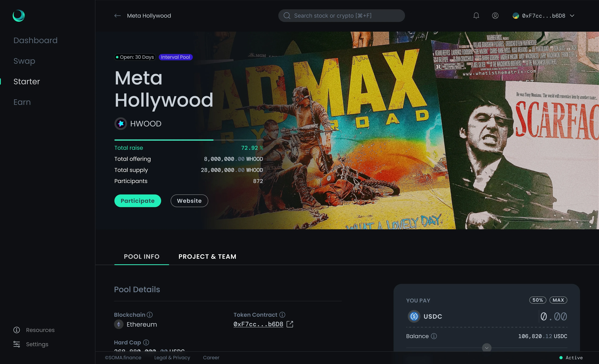Open notifications bell icon
The image size is (599, 364).
476,16
